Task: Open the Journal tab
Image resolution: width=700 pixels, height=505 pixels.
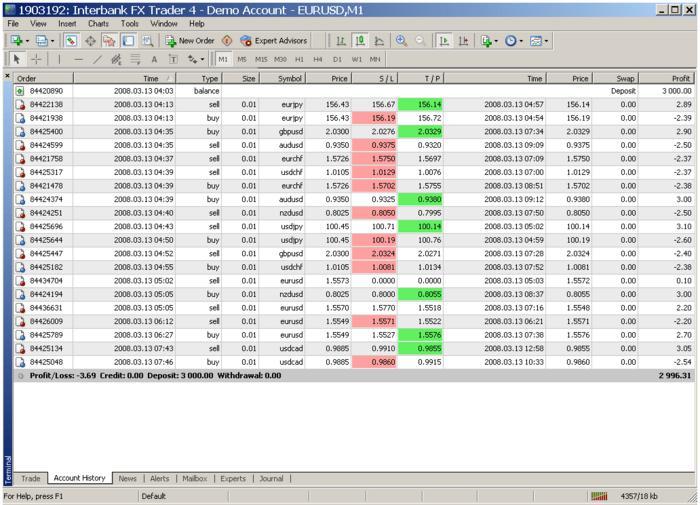Action: tap(271, 479)
